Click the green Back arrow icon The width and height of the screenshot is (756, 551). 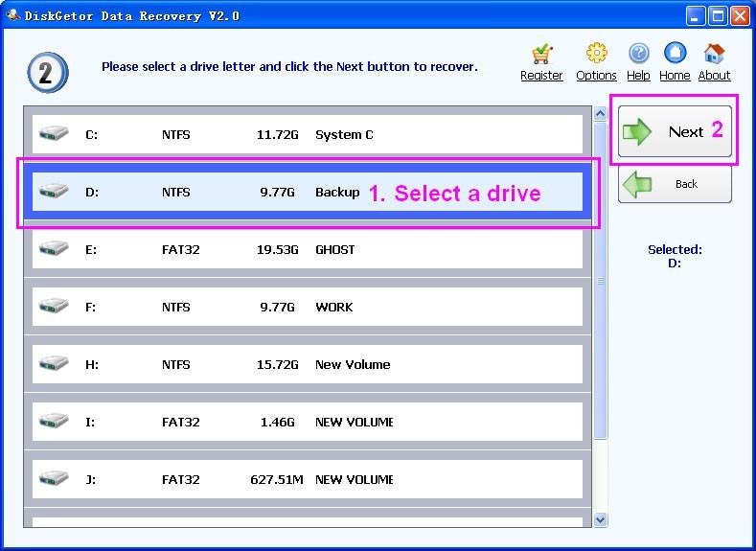(x=637, y=184)
